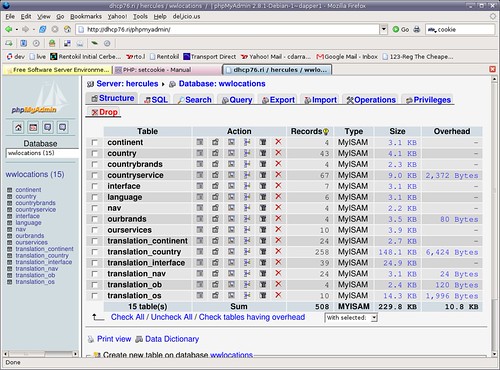
Task: Click Firefox Forward arrow button
Action: (25, 29)
